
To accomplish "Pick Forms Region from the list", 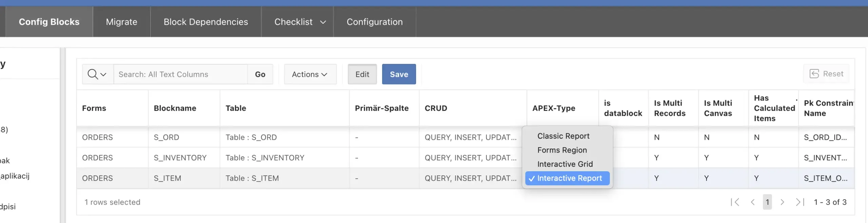I will (x=562, y=150).
